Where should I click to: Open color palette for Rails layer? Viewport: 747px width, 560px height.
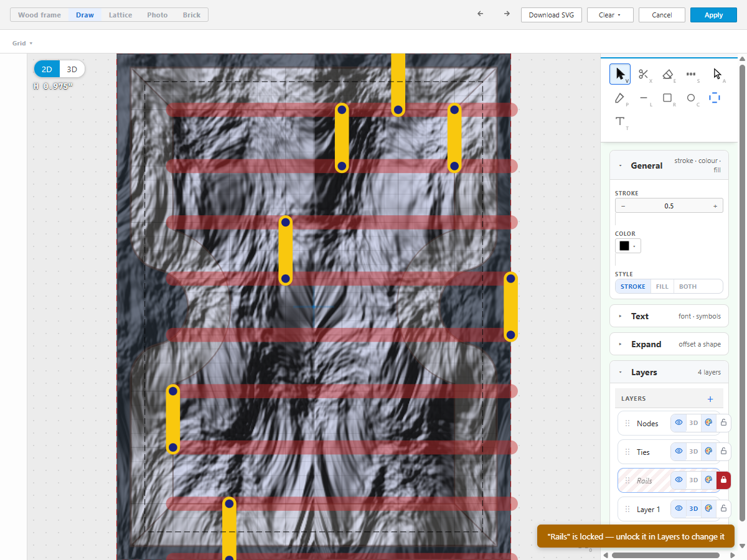click(x=708, y=480)
